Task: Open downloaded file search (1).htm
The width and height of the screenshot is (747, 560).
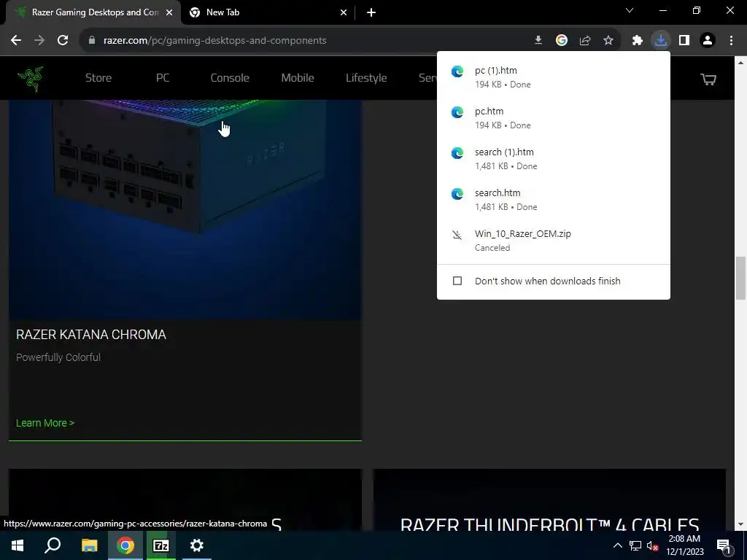Action: tap(554, 159)
